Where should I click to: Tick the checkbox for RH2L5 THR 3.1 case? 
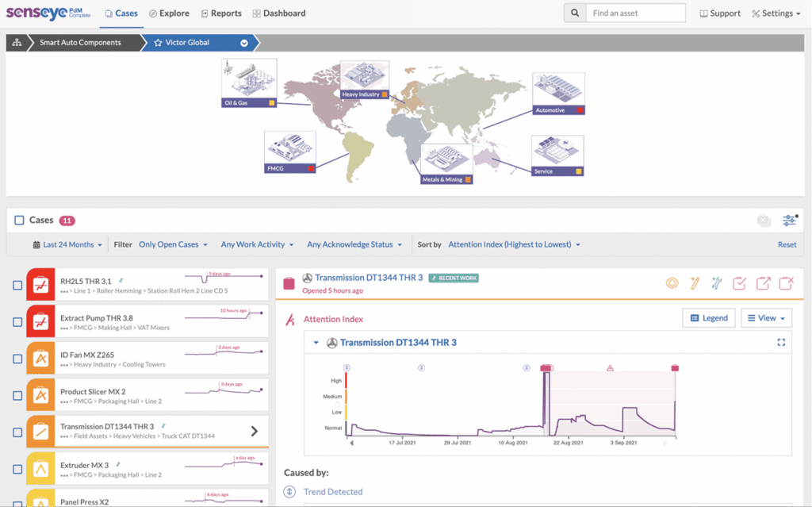[x=17, y=285]
